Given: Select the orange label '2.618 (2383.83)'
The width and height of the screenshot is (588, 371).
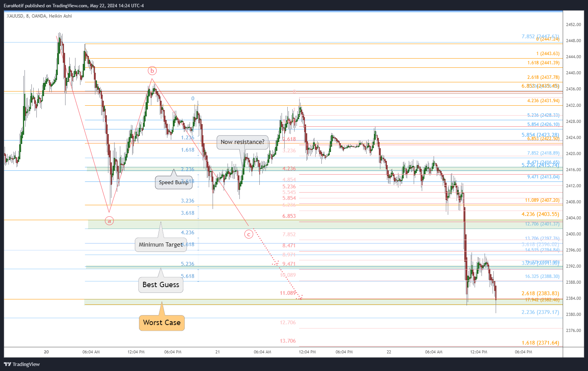Looking at the screenshot, I should (540, 294).
